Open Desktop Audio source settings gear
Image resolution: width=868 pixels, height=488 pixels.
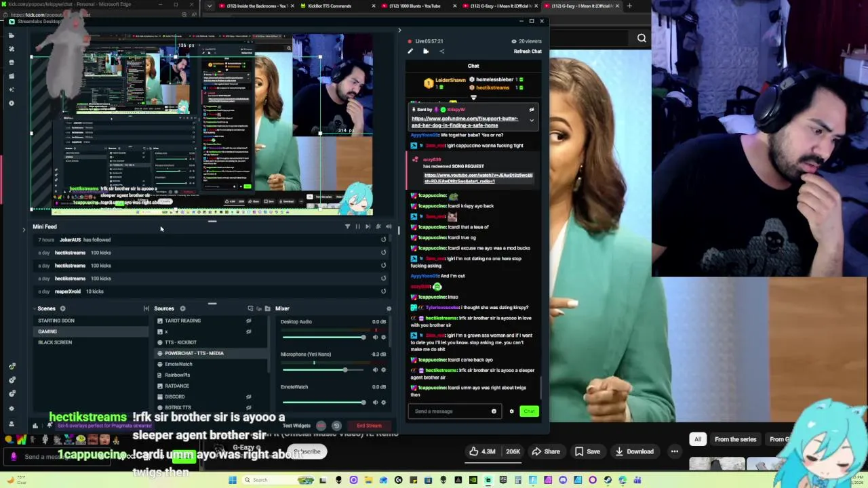[x=383, y=337]
